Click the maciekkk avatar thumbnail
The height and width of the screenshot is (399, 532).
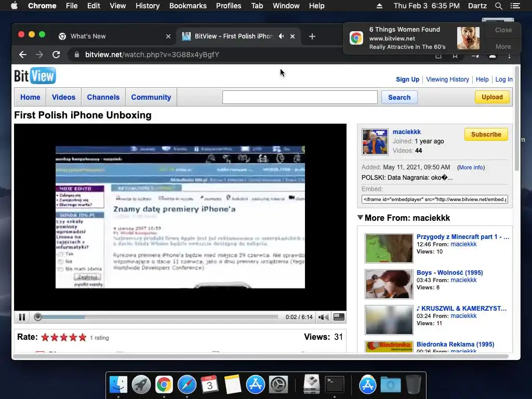375,141
